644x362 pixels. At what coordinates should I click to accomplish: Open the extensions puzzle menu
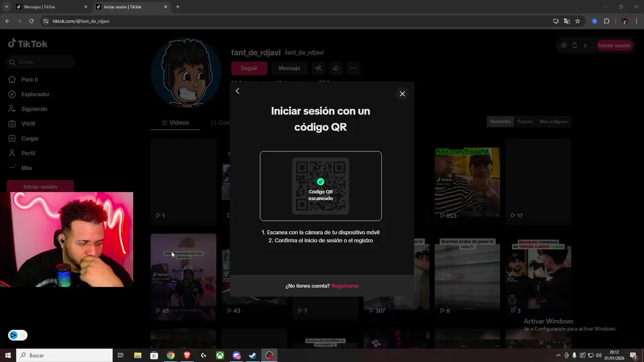(x=606, y=21)
